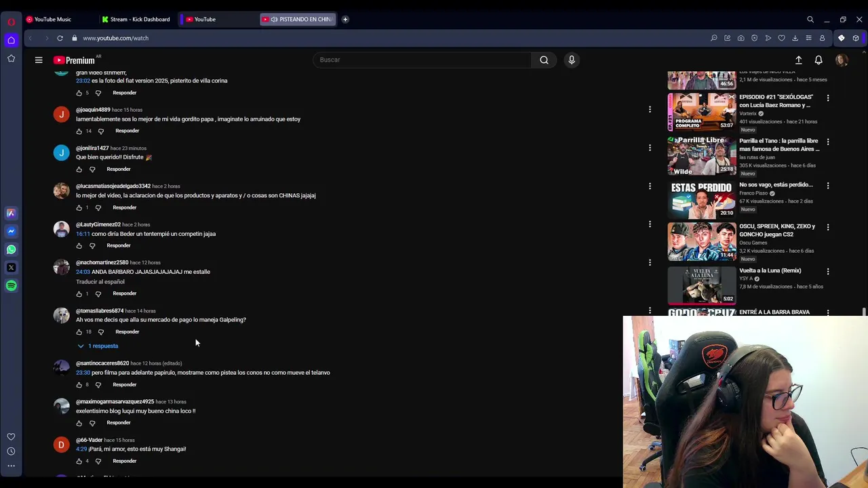The height and width of the screenshot is (488, 868).
Task: Like the @santinocaceres8620 comment
Action: pyautogui.click(x=79, y=385)
